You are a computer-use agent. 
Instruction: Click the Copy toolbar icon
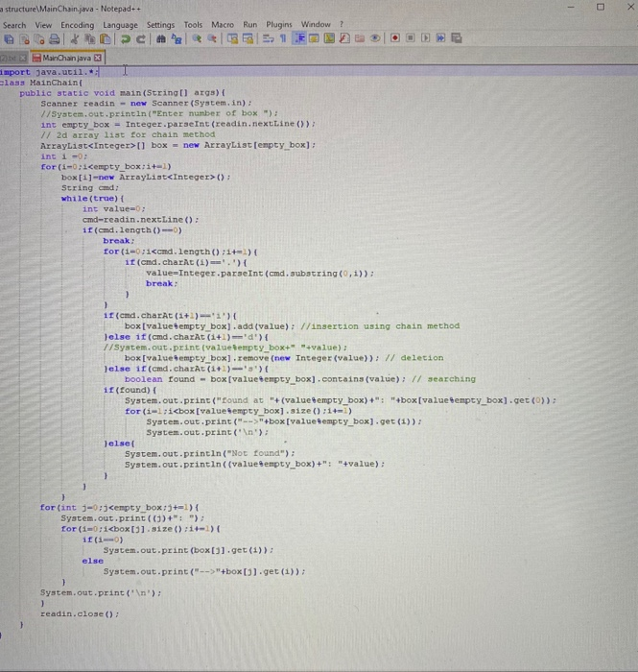(89, 39)
